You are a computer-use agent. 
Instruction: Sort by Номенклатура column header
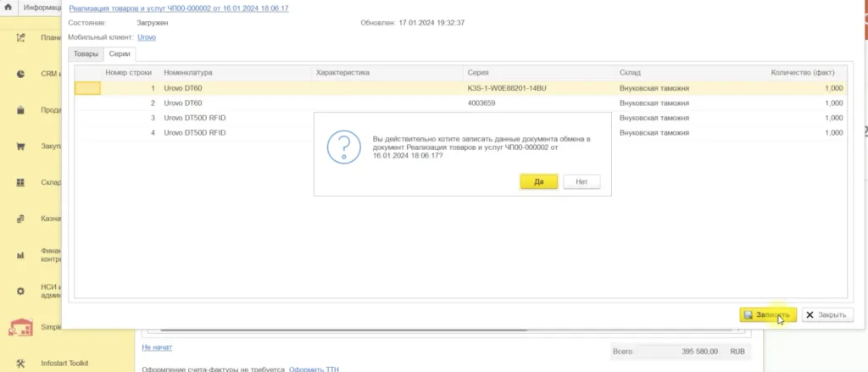point(236,73)
